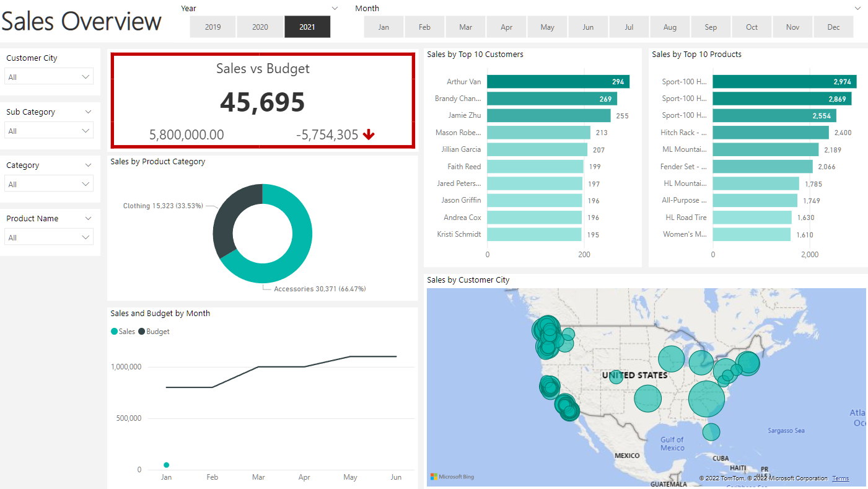Filter by Jan in Month slicer

coord(384,27)
